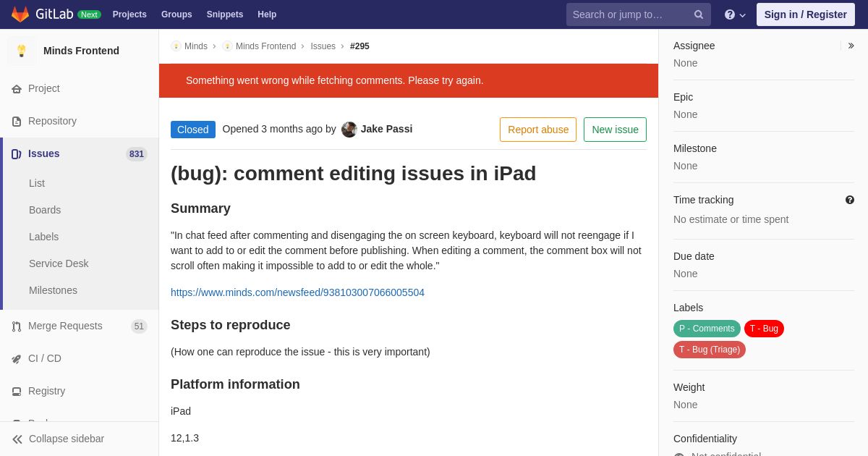868x456 pixels.
Task: Click the Minds Frontend project title
Action: tap(81, 51)
